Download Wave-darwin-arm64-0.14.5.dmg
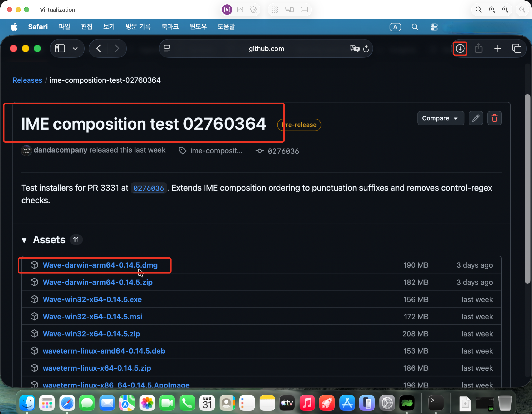532x414 pixels. tap(100, 265)
